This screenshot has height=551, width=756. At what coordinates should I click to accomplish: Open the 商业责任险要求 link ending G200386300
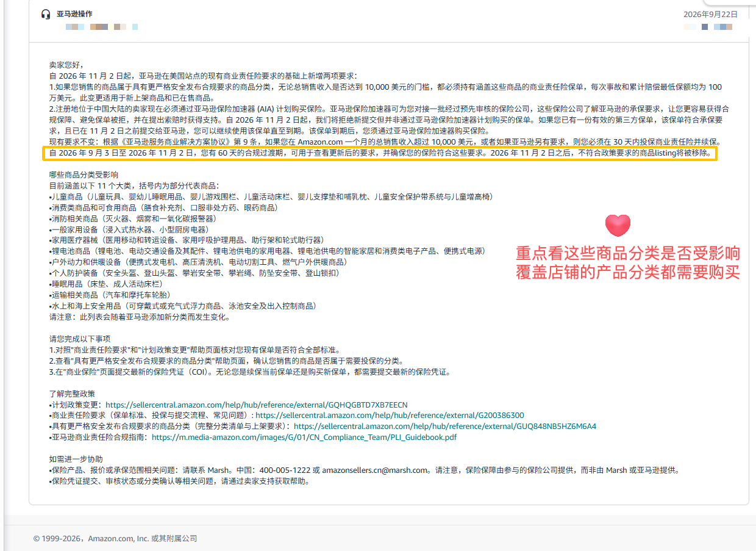(x=390, y=416)
